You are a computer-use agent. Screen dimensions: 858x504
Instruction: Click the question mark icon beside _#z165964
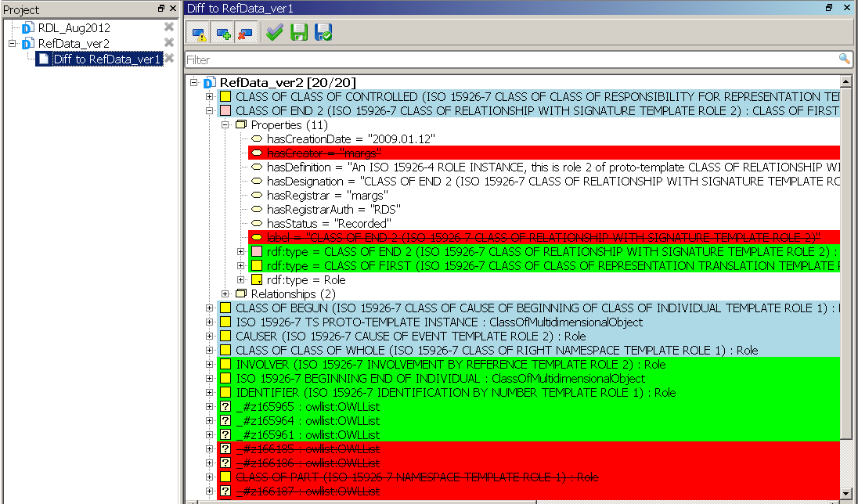(225, 421)
